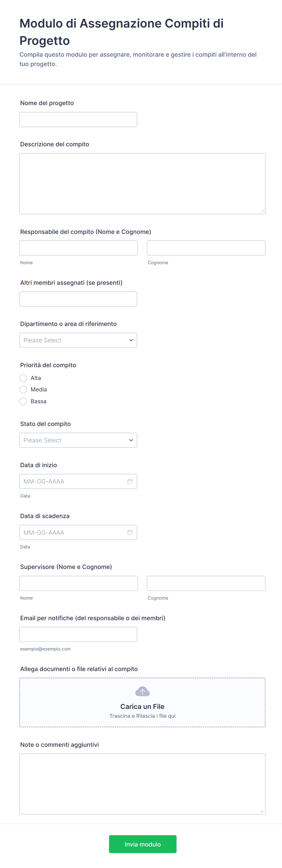Submit form with Invia modulo button
Image resolution: width=282 pixels, height=868 pixels.
point(142,844)
